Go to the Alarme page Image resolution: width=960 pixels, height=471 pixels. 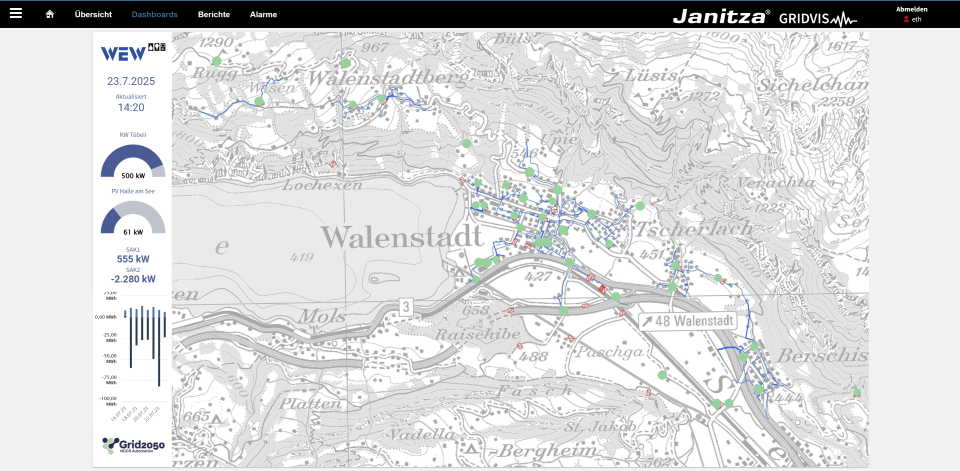click(x=264, y=15)
